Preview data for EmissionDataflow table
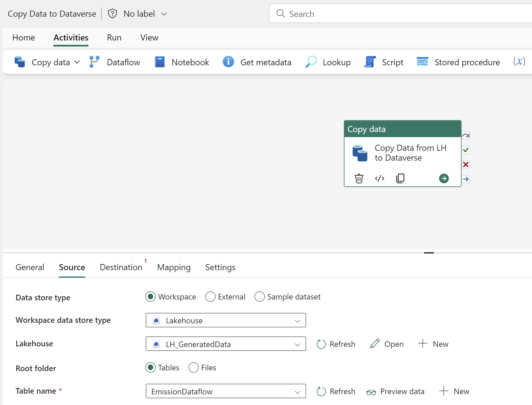The height and width of the screenshot is (405, 532). pyautogui.click(x=395, y=391)
